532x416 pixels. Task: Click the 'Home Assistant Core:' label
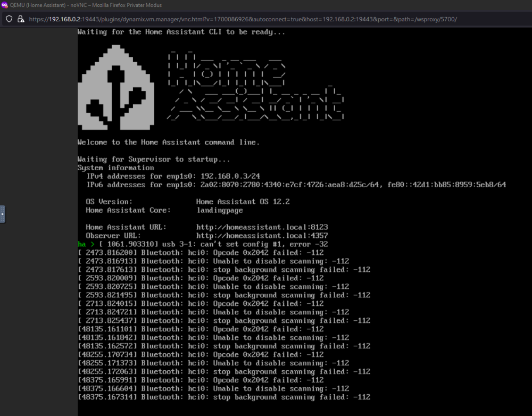pos(128,210)
